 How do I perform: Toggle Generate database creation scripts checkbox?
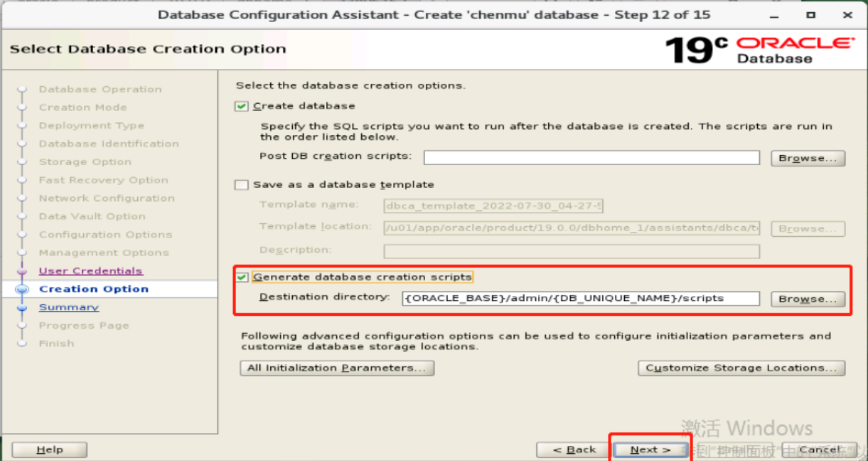pos(242,277)
